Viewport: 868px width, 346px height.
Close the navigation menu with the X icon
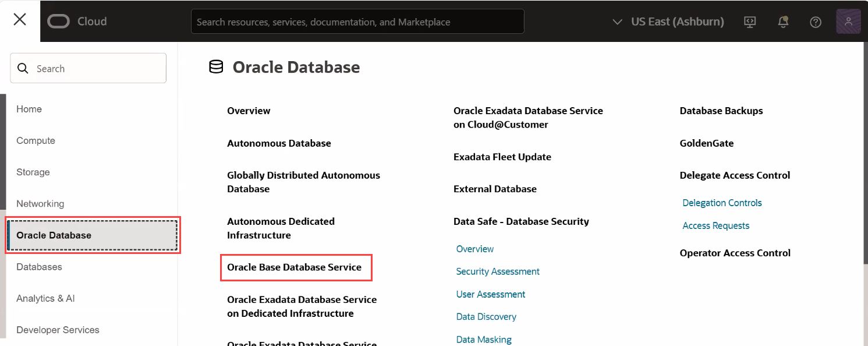(20, 20)
